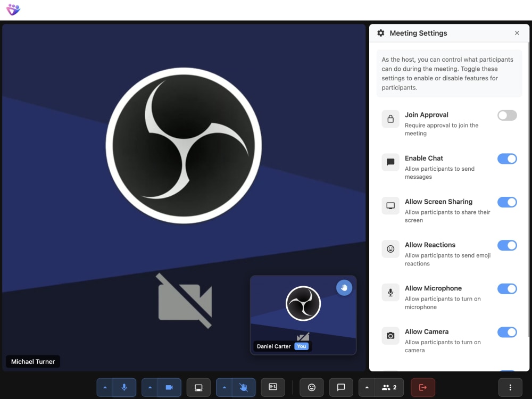Show participants list with 2 people
This screenshot has height=399, width=532.
(389, 387)
